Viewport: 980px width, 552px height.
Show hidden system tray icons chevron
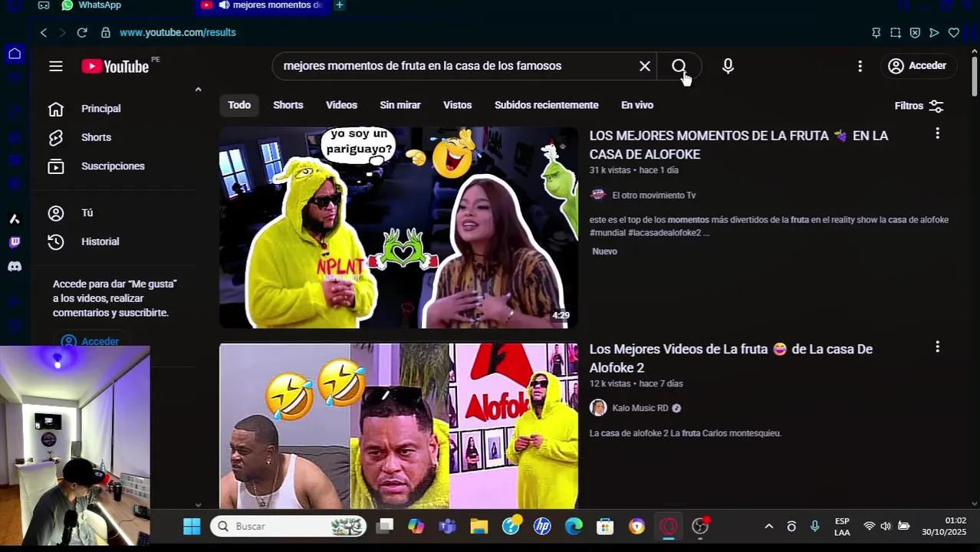pyautogui.click(x=769, y=526)
